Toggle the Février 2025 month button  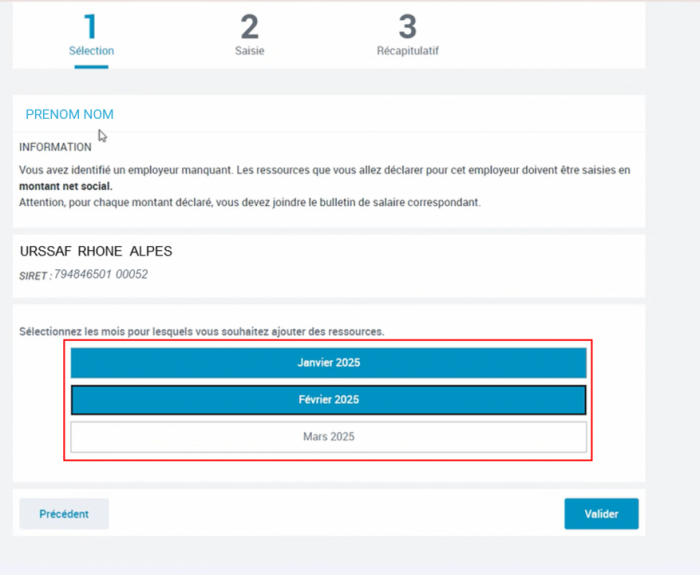[x=328, y=399]
